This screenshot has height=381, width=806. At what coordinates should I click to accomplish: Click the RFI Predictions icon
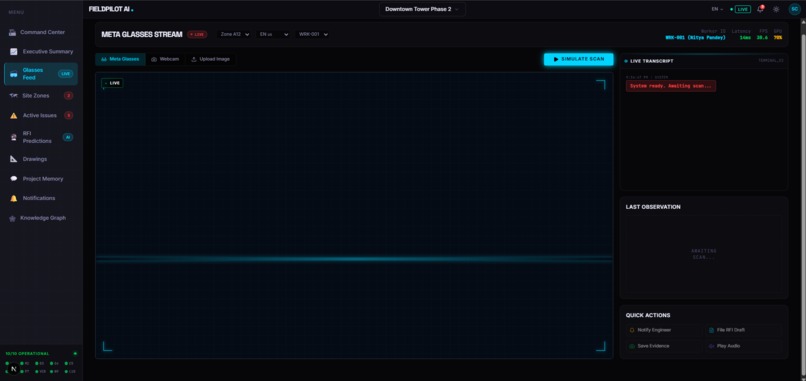coord(13,137)
